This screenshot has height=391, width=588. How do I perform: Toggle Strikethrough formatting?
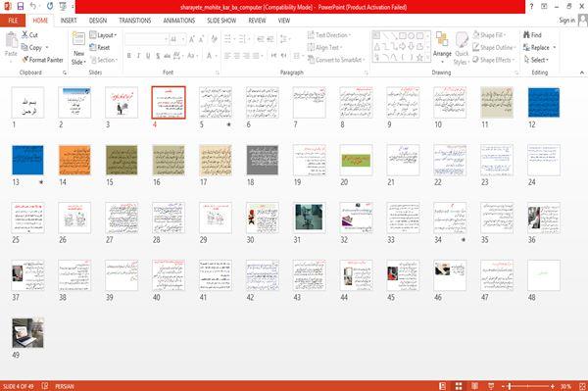168,56
